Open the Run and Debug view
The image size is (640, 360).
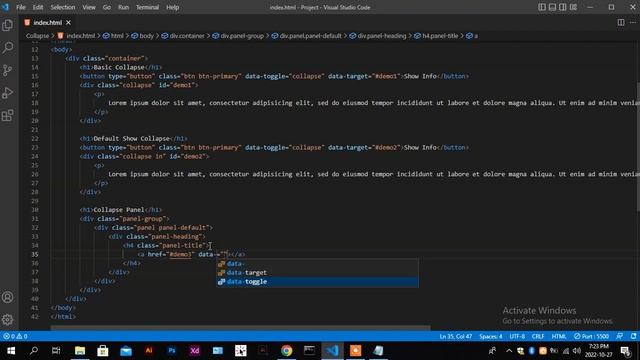coord(7,93)
